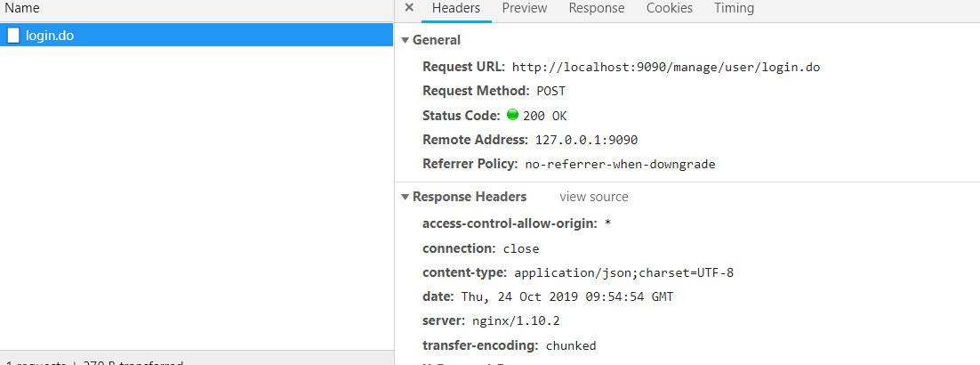The image size is (980, 365).
Task: Click the login.do file icon
Action: [13, 36]
